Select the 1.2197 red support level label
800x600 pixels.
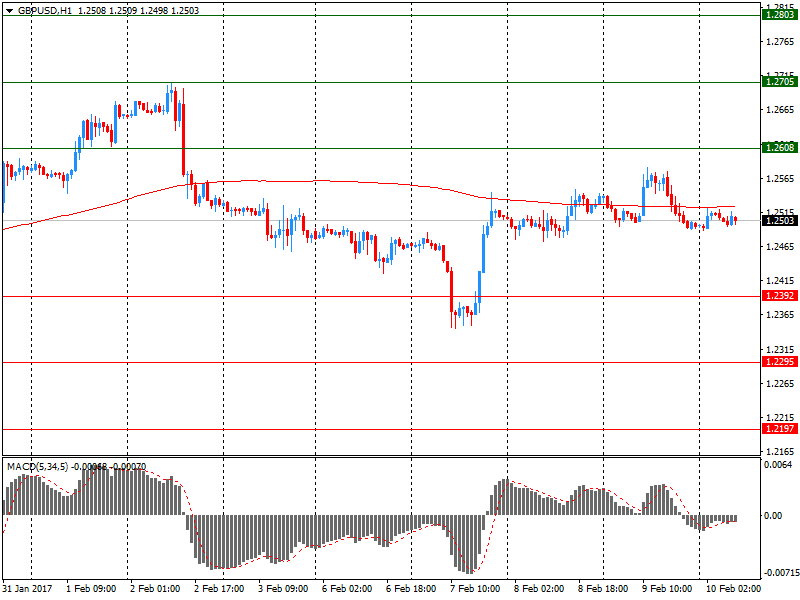tap(780, 429)
